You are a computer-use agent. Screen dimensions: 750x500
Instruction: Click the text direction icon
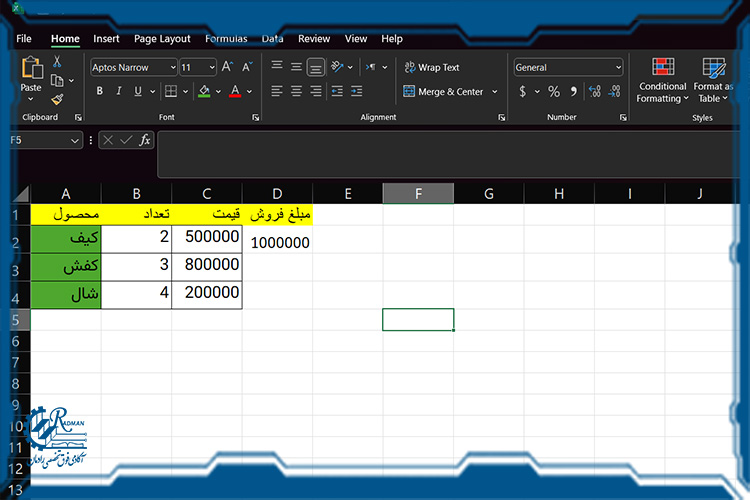click(x=371, y=67)
